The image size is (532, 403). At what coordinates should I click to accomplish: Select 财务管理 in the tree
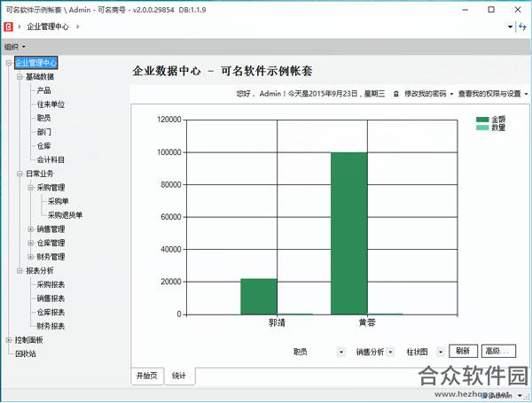[51, 257]
